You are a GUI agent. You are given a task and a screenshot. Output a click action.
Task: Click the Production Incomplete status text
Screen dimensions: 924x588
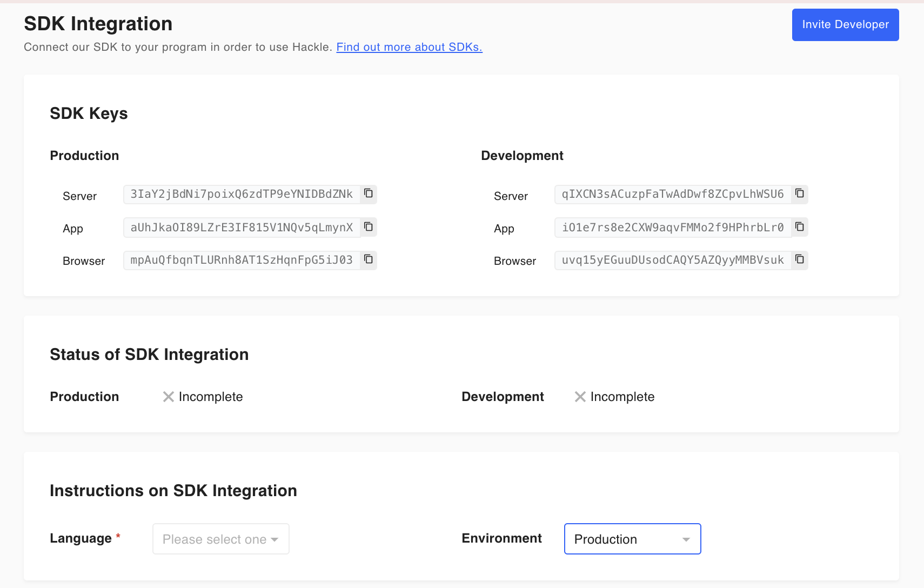coord(211,397)
